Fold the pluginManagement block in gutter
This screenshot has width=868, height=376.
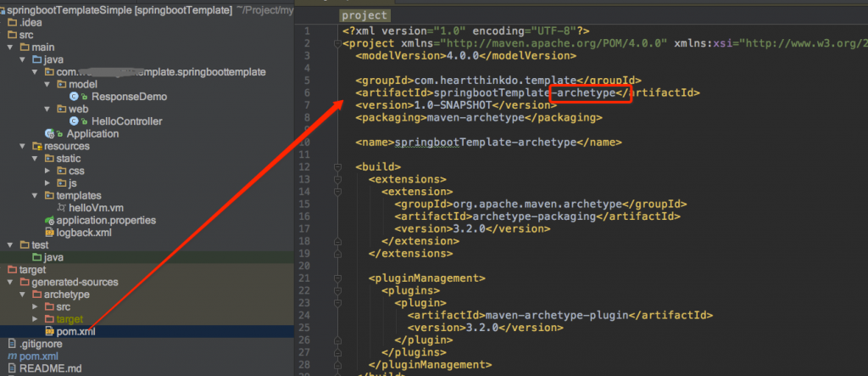pyautogui.click(x=337, y=278)
